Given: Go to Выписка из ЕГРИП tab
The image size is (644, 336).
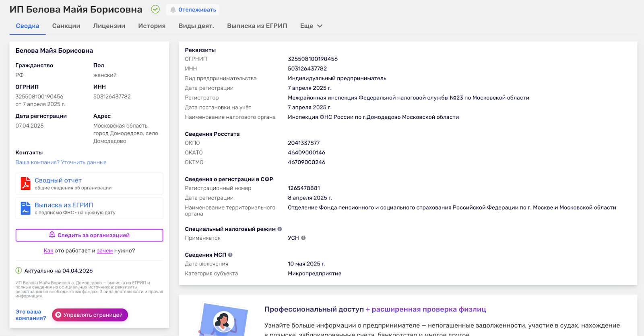Looking at the screenshot, I should pyautogui.click(x=257, y=26).
